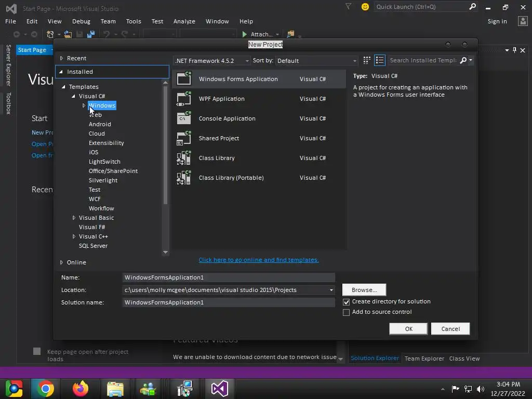Open the Analyze menu
Screen dimensions: 532x399
click(x=184, y=21)
